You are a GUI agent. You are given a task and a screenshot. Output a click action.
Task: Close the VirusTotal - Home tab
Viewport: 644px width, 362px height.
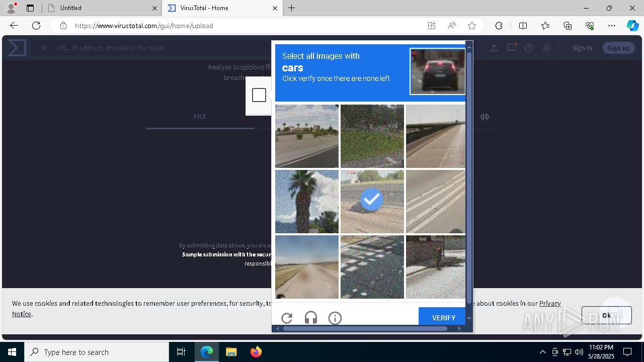[x=275, y=8]
